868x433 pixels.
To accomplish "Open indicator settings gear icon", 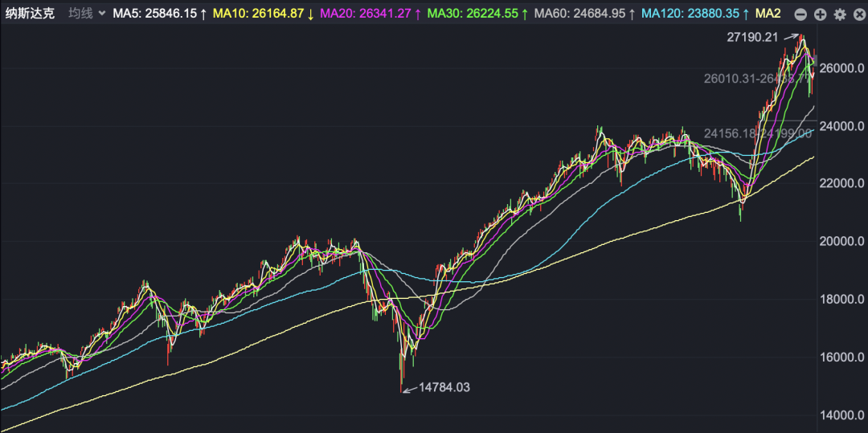I will coord(840,14).
